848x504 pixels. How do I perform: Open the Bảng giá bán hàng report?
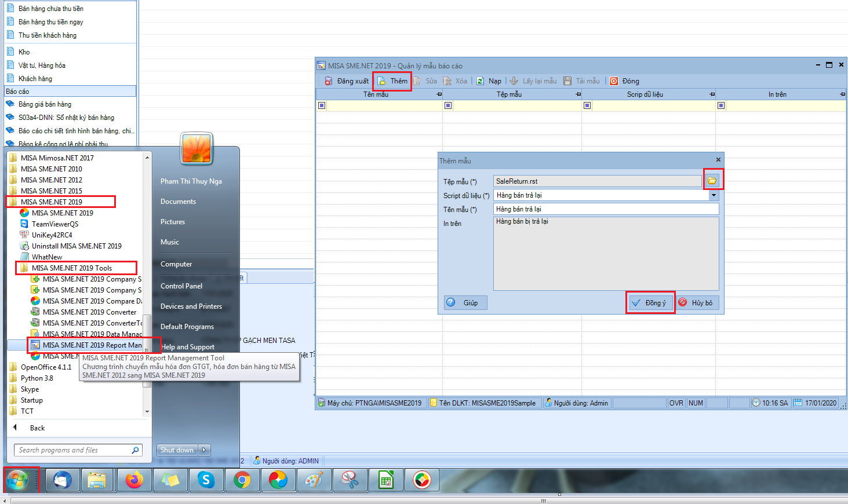pos(45,104)
